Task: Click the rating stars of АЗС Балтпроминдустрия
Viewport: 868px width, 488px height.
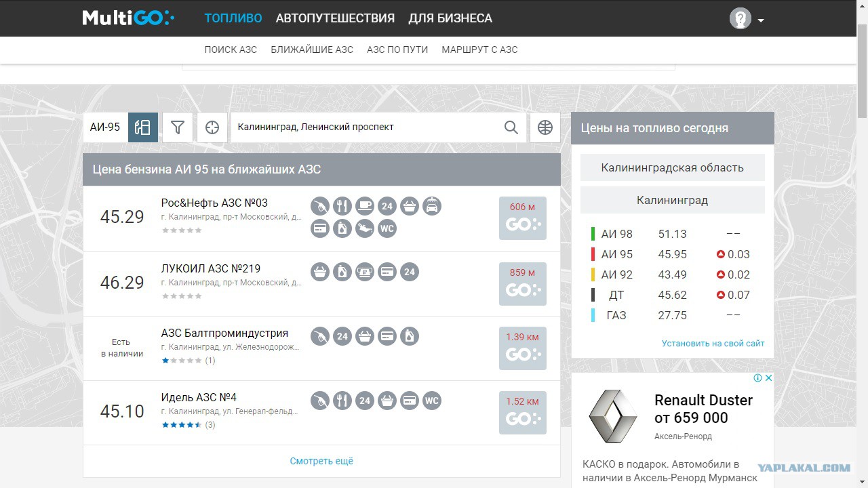Action: 181,361
